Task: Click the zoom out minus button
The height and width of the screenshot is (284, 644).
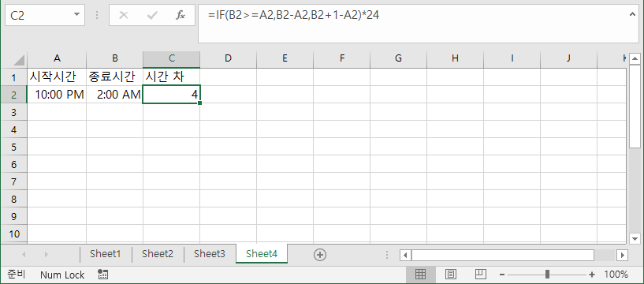Action: 502,275
